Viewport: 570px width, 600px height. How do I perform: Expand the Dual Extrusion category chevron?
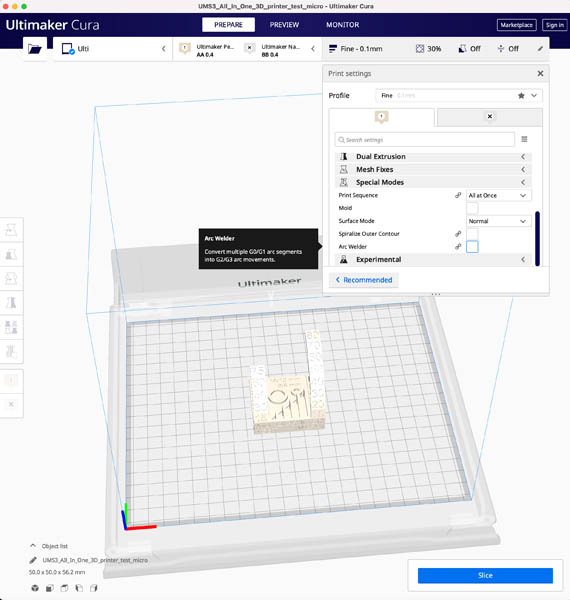point(523,157)
